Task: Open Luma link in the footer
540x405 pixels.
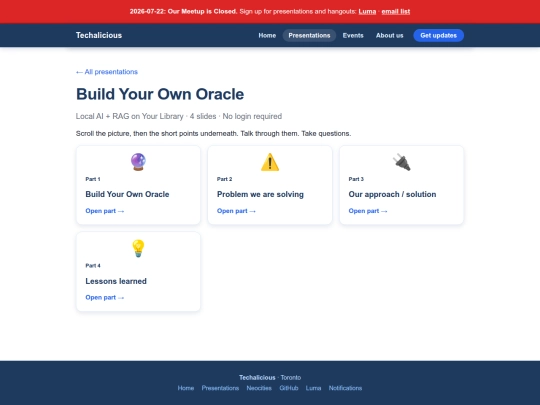Action: (313, 388)
